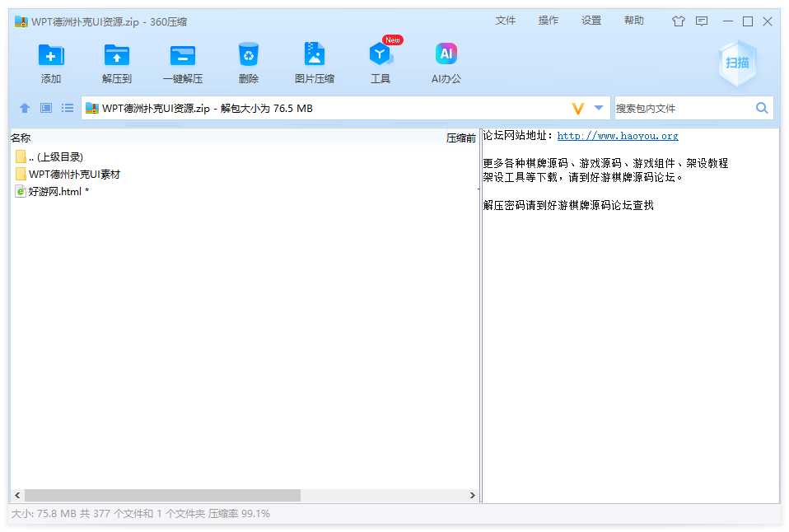Screen dimensions: 789x532
Task: Open the 工具 tools icon with New badge
Action: [380, 54]
